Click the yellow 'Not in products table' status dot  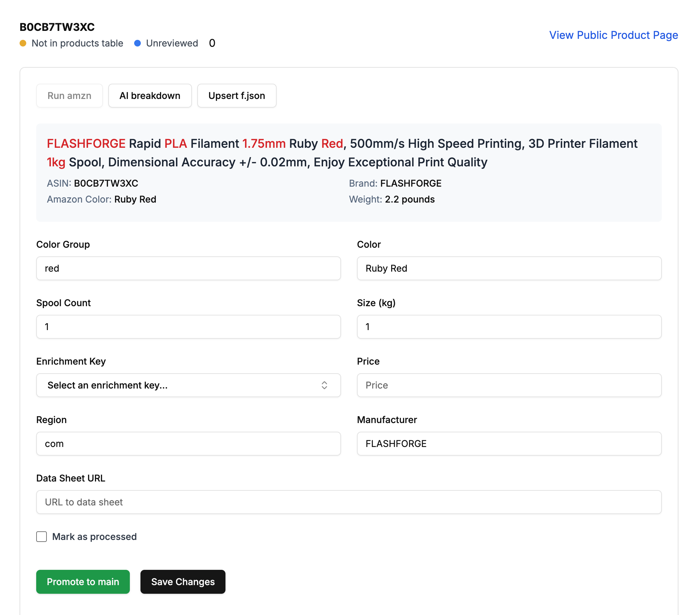pyautogui.click(x=23, y=43)
